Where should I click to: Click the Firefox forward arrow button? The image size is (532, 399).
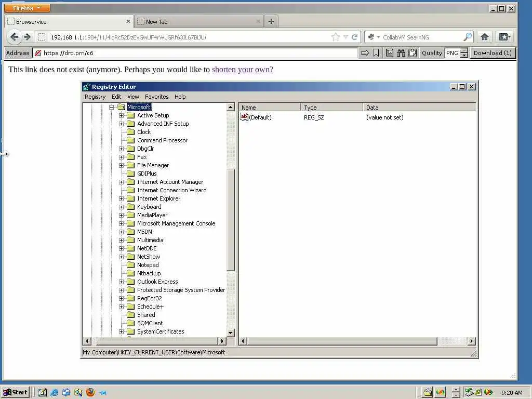pos(28,37)
